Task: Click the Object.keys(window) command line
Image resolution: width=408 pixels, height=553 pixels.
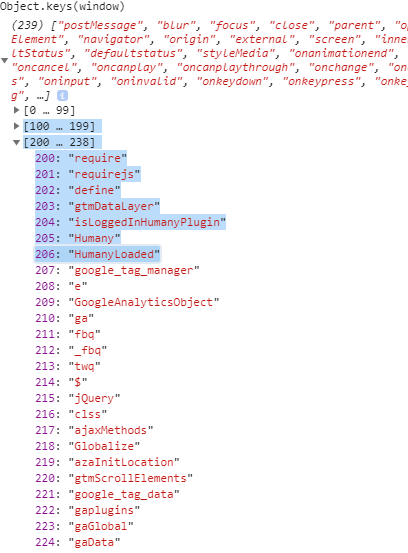Action: (x=62, y=6)
